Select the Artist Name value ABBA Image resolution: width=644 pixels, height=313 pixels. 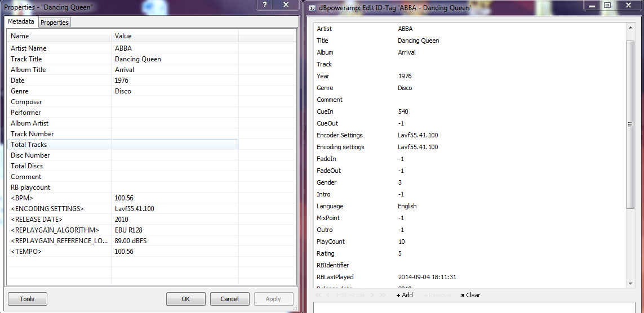click(x=123, y=48)
